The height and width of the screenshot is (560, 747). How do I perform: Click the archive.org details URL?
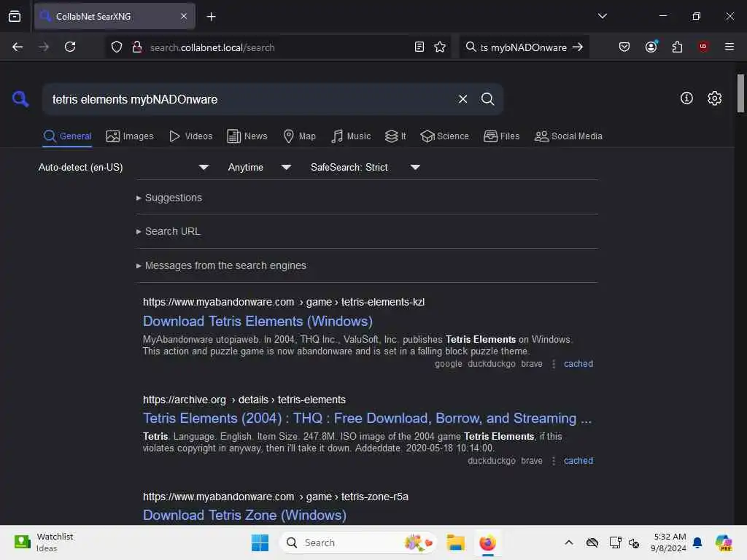coord(244,400)
